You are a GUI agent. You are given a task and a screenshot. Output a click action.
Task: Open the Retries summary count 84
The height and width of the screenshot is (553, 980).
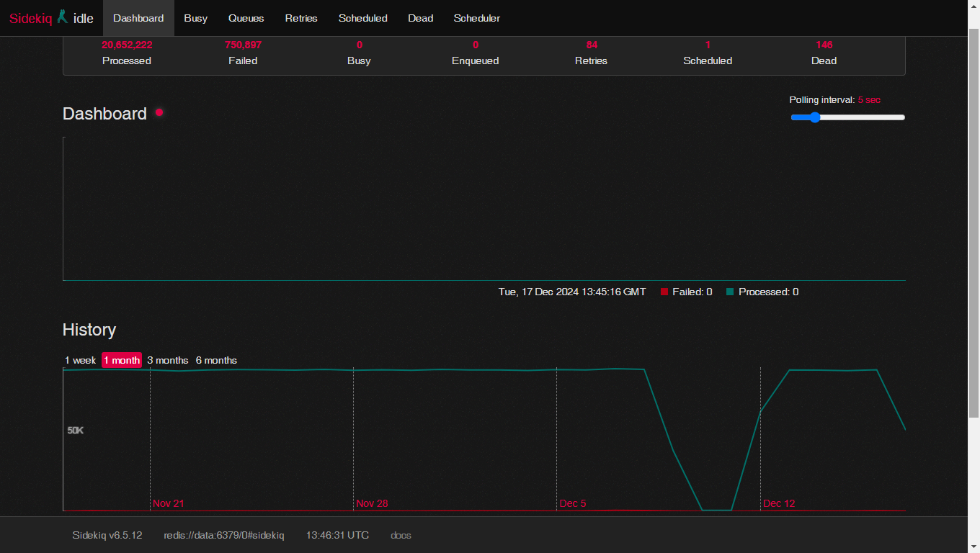pos(592,45)
